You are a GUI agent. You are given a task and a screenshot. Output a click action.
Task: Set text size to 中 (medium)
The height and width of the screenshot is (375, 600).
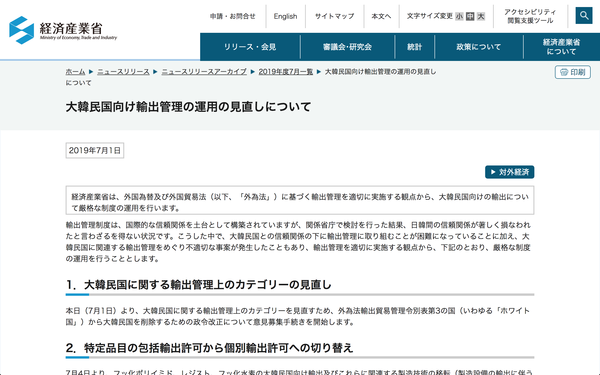(470, 16)
